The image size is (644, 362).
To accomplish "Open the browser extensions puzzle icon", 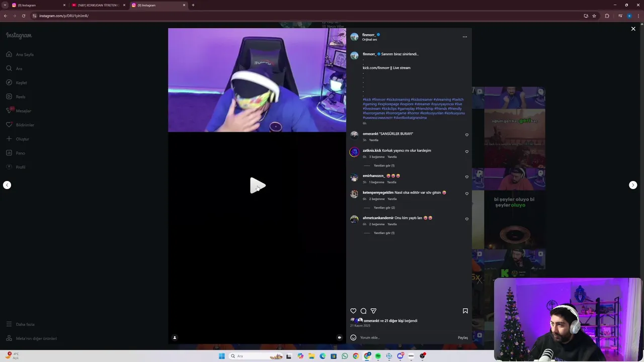I will point(607,16).
